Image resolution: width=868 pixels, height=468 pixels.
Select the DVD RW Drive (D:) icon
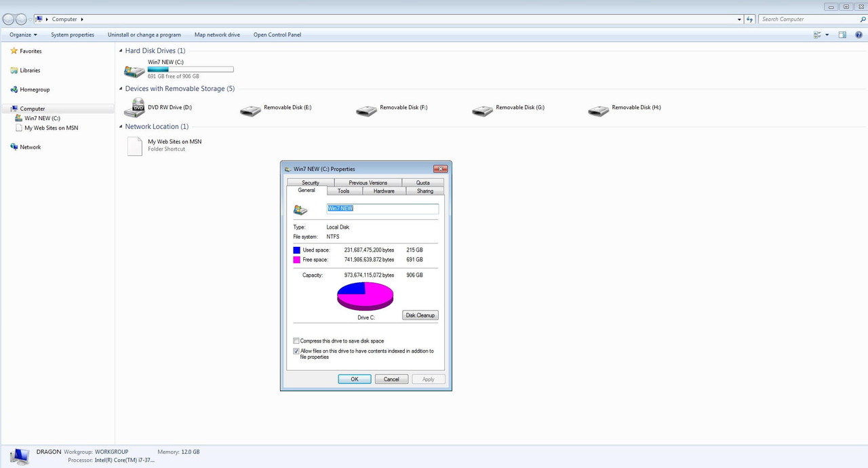coord(135,108)
